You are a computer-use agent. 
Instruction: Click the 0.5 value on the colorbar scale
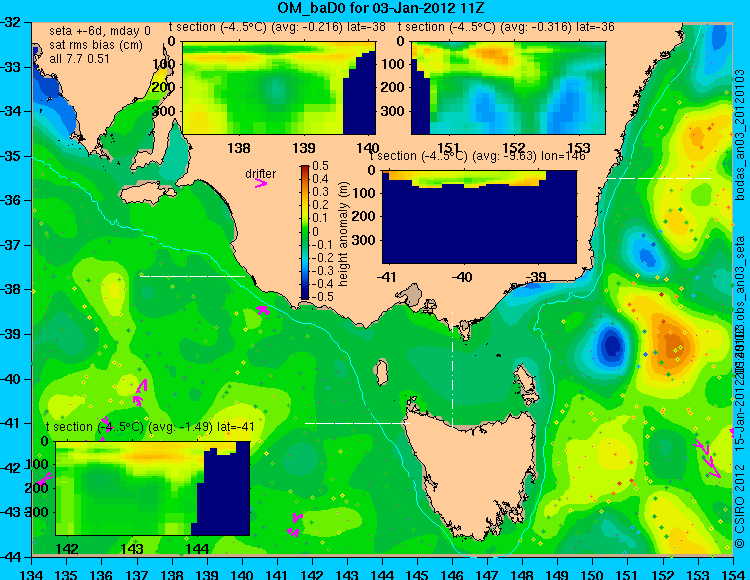[x=320, y=166]
